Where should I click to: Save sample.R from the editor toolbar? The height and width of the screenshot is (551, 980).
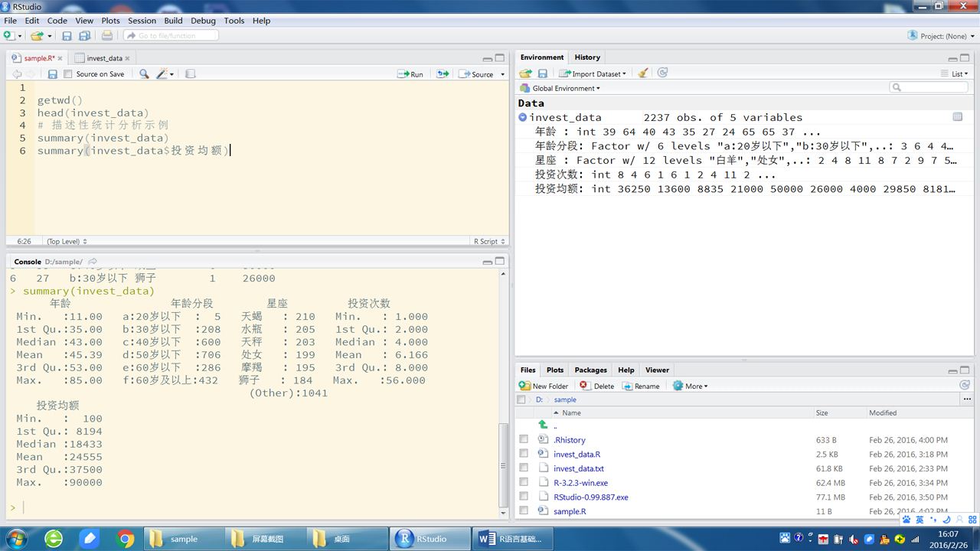[x=52, y=74]
